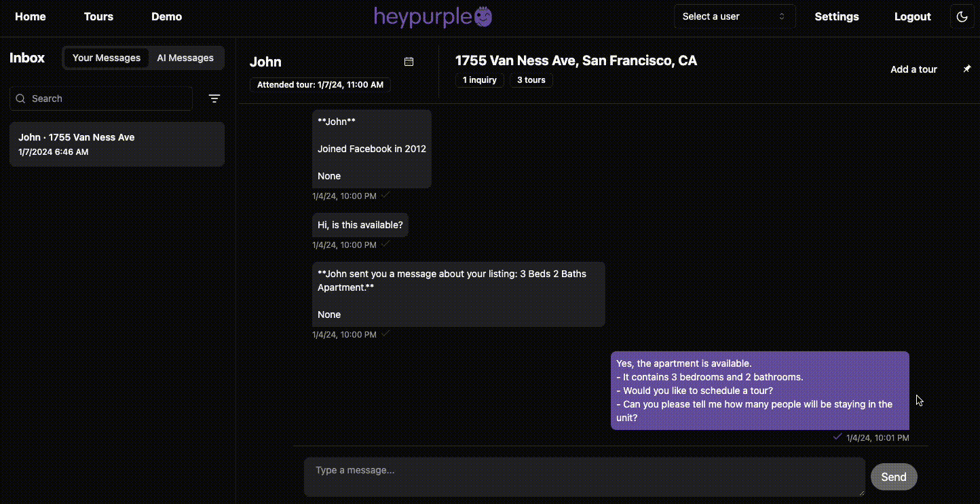Click Logout
980x504 pixels.
point(912,17)
